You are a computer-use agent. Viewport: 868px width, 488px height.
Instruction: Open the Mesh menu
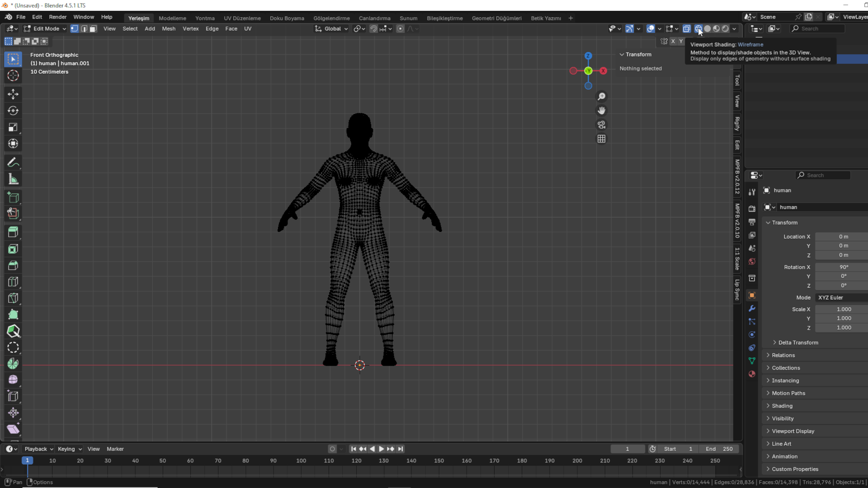click(x=168, y=28)
